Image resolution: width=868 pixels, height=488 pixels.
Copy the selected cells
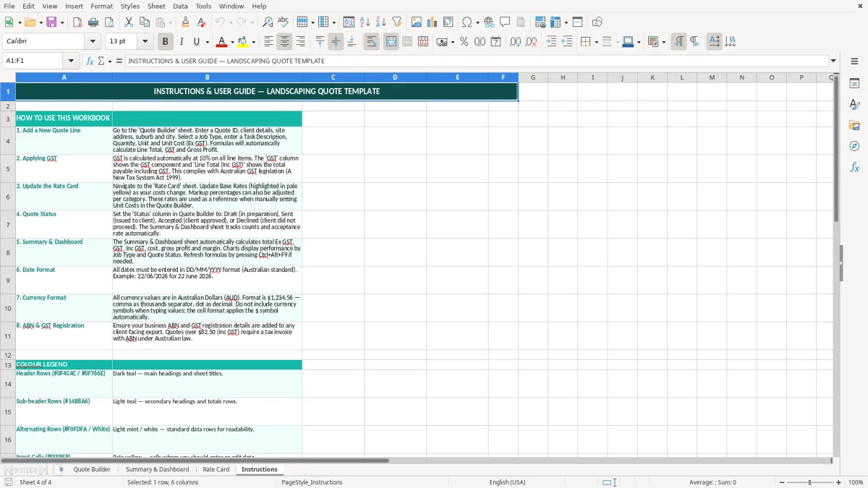click(144, 22)
